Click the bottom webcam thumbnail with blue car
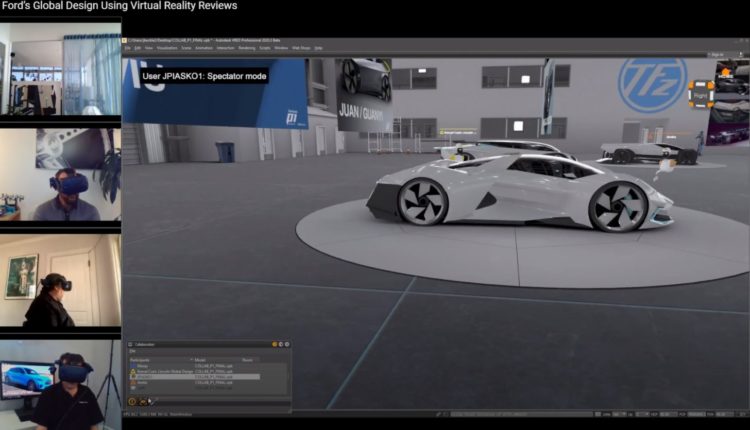Viewport: 750px width, 430px height. [x=60, y=385]
